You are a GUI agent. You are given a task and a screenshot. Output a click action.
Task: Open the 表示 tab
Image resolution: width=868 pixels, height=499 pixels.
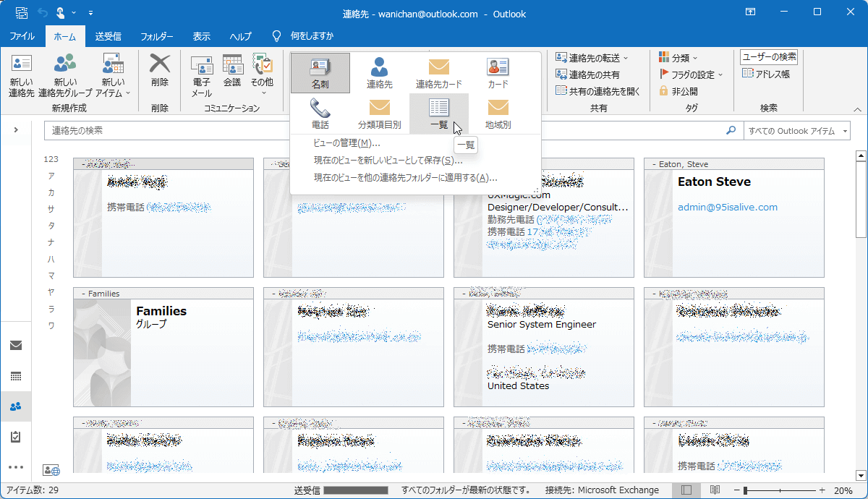point(202,36)
